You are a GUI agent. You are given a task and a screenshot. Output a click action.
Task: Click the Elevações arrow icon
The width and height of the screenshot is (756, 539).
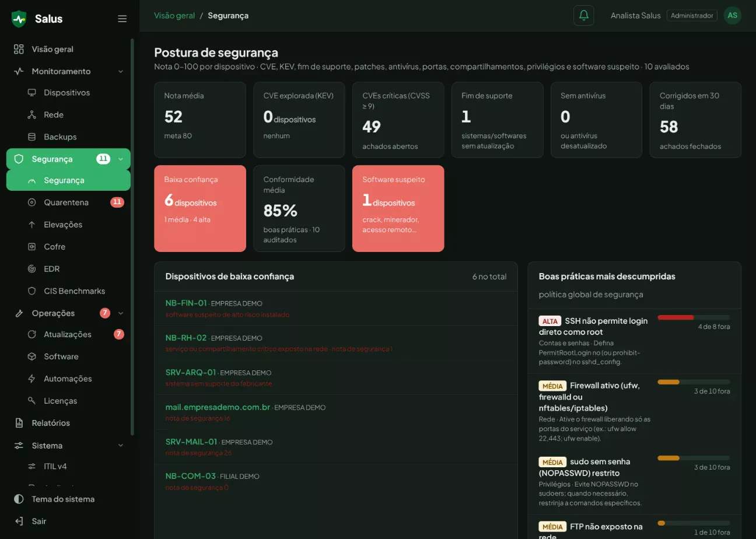point(32,225)
